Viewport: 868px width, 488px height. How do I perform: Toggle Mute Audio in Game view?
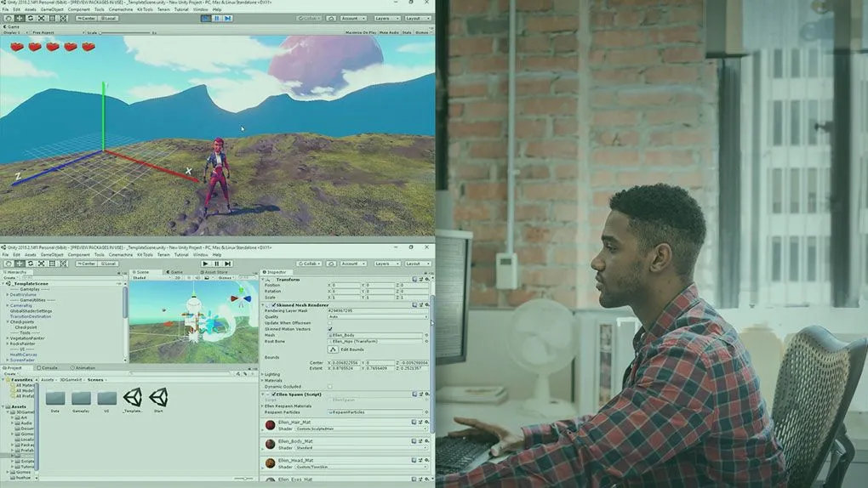click(x=389, y=32)
